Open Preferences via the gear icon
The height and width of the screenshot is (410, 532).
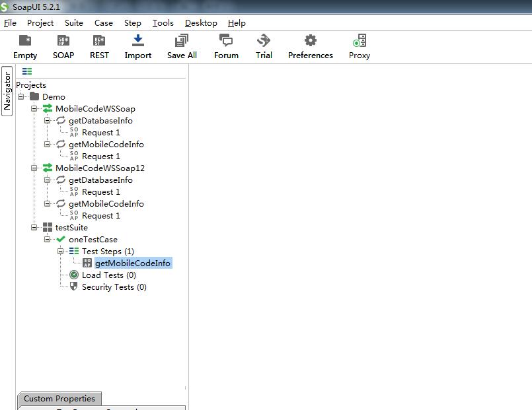311,40
